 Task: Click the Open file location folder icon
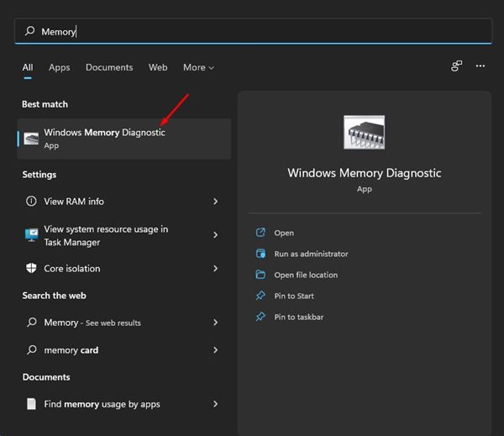[260, 275]
